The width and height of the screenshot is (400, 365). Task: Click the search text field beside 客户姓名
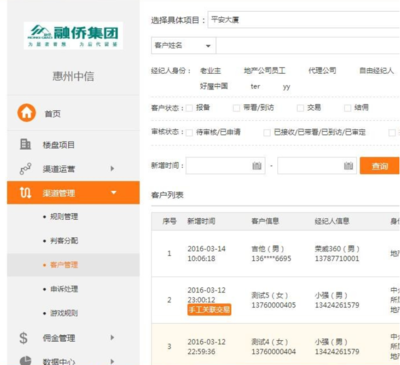pos(308,45)
